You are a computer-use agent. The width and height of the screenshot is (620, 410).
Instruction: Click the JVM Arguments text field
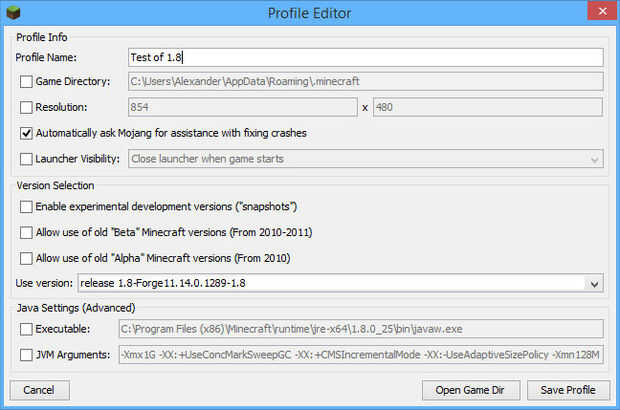point(361,355)
